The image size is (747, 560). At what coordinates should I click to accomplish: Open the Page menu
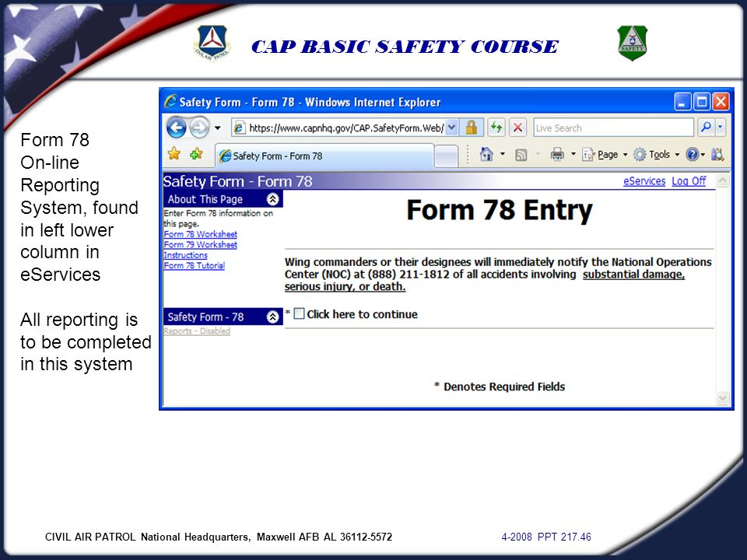[x=605, y=154]
